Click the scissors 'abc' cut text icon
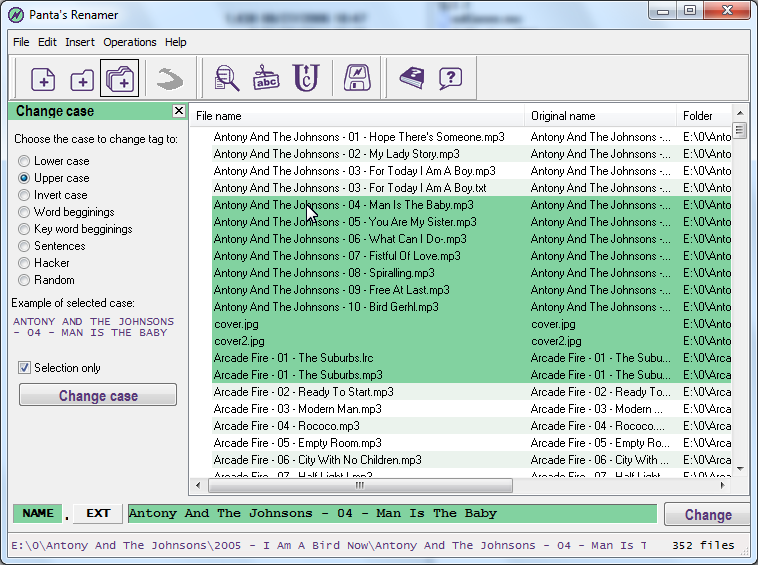This screenshot has height=565, width=758. point(266,78)
